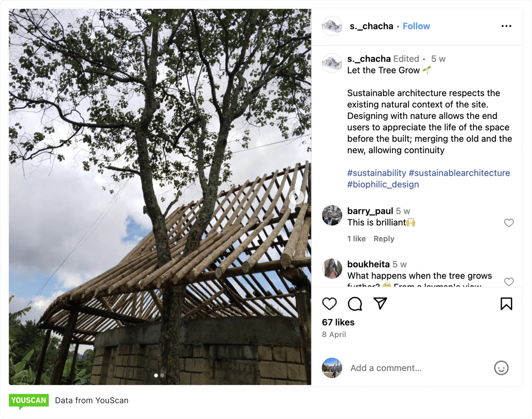
Task: Open the #biophilic_design hashtag
Action: click(x=383, y=184)
